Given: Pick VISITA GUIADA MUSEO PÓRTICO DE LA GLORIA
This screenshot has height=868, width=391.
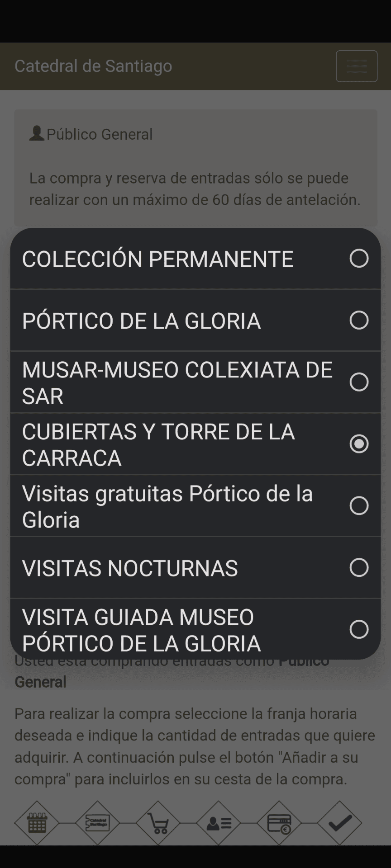Looking at the screenshot, I should coord(141,630).
